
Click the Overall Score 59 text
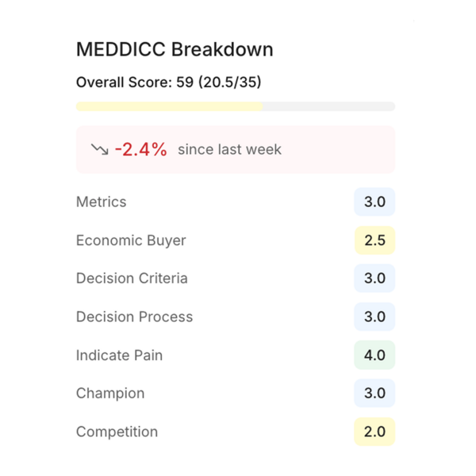(169, 83)
